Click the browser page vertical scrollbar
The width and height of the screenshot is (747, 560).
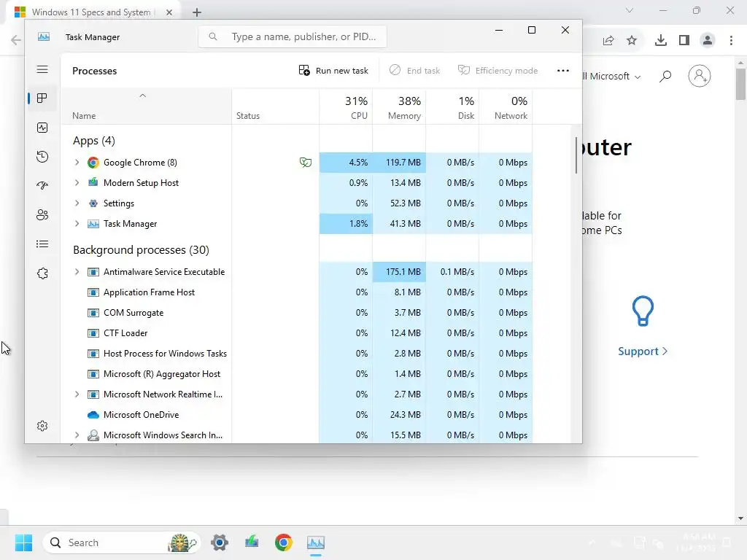tap(740, 85)
